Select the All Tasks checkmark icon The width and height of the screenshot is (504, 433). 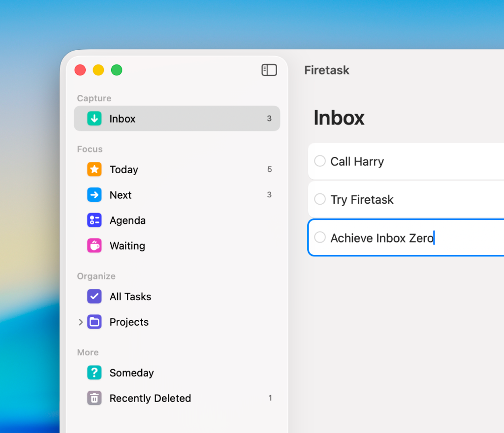(x=94, y=297)
